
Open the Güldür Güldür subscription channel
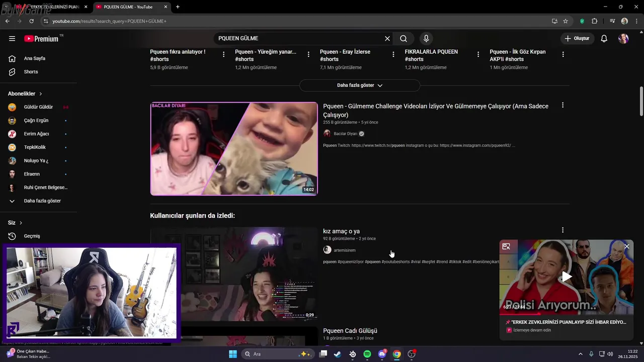coord(38,107)
